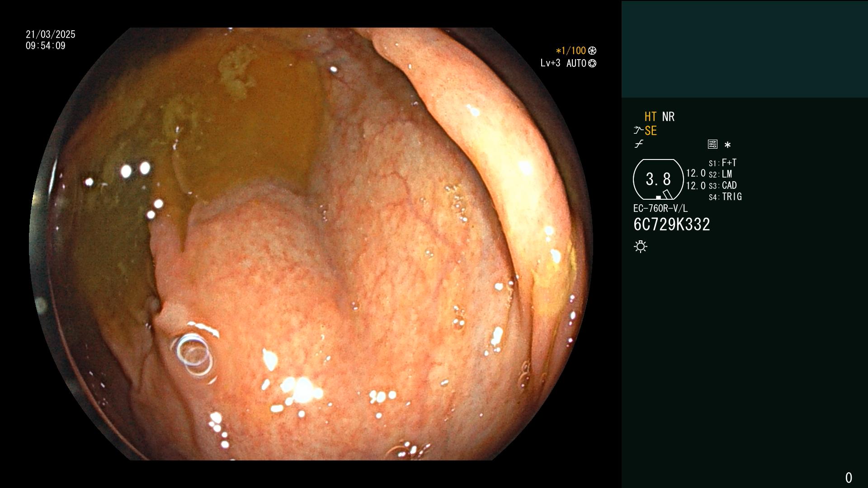Screen dimensions: 868x488
Task: Select the HT mode label
Action: click(x=651, y=117)
